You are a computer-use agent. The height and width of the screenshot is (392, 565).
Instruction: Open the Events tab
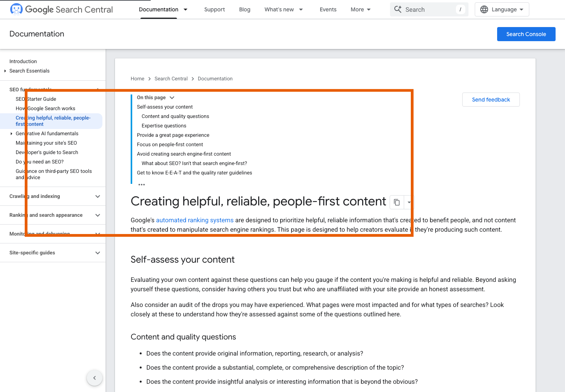point(328,9)
